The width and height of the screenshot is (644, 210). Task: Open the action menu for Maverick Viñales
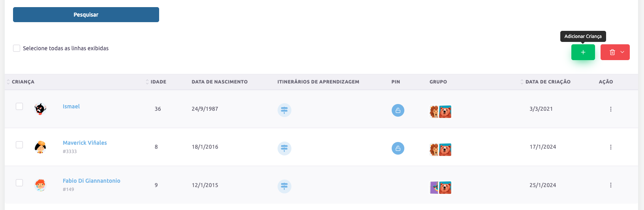[610, 147]
